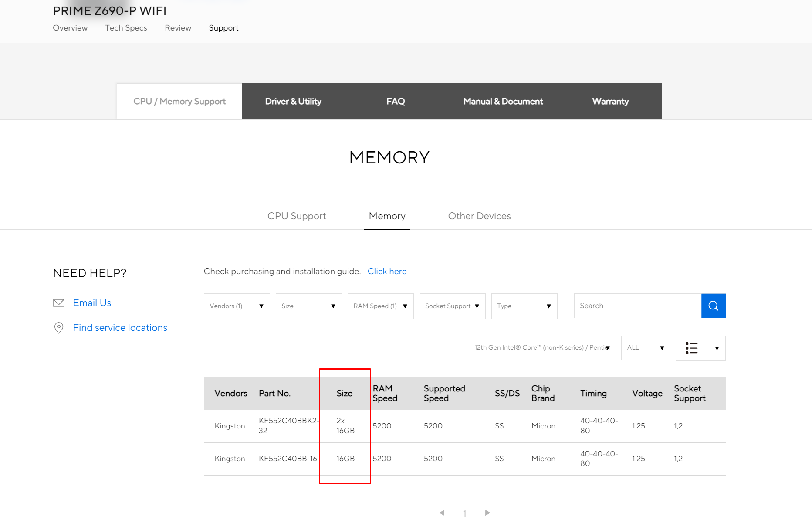
Task: Select the Memory sub-tab
Action: (387, 216)
